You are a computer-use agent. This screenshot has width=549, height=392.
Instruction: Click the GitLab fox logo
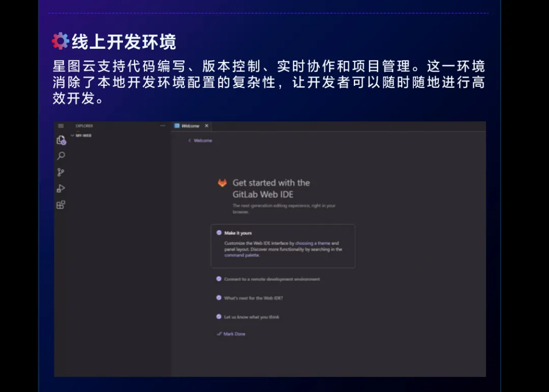(222, 183)
